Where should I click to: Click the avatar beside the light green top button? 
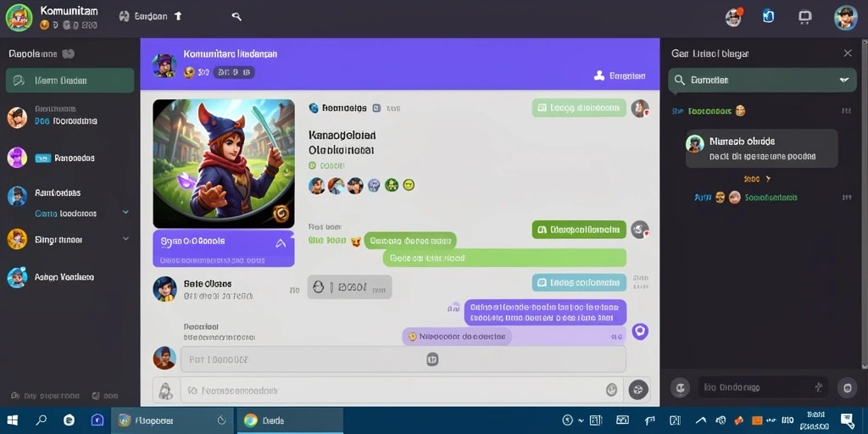point(640,108)
